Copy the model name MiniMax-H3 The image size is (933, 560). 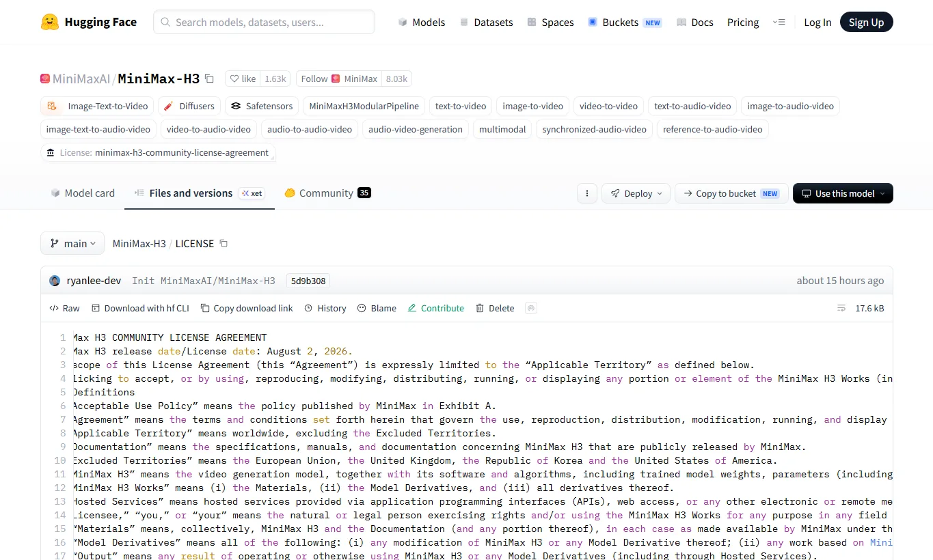tap(209, 79)
